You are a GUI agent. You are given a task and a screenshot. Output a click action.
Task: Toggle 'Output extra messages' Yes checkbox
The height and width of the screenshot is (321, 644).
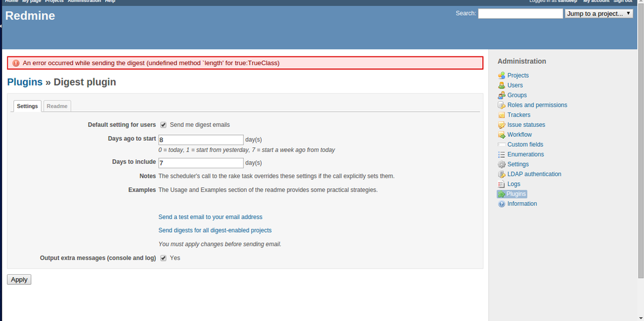[163, 258]
